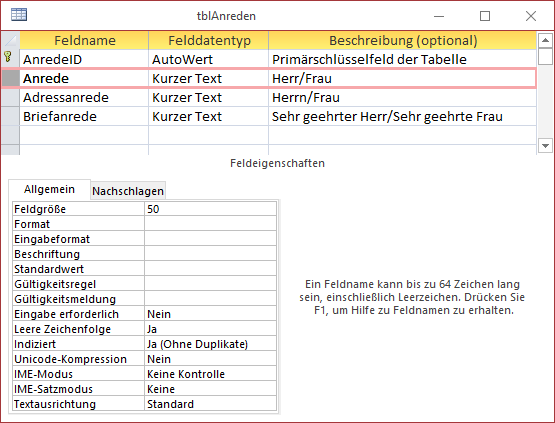The width and height of the screenshot is (555, 423).
Task: Open the Eingabe erforderlich value Nein
Action: click(x=210, y=314)
